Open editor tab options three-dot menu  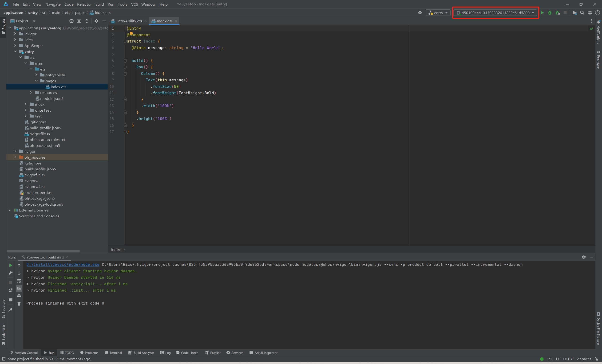591,21
